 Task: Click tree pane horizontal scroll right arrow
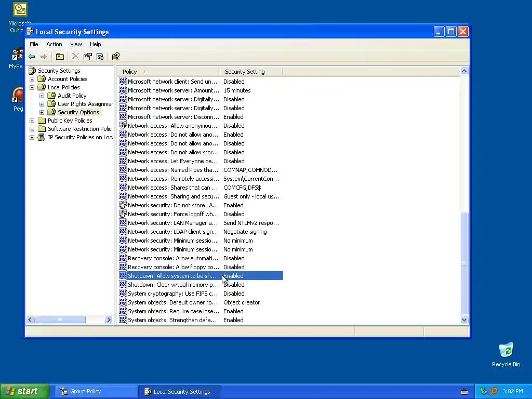[x=109, y=320]
